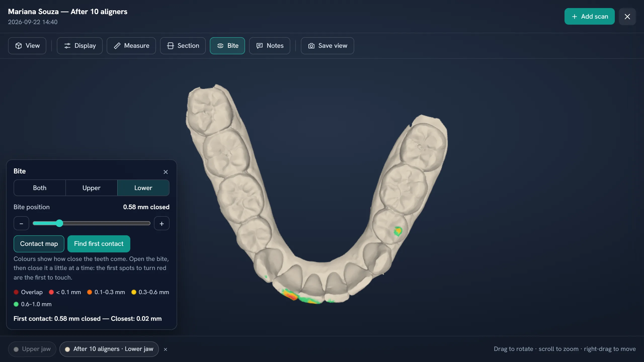Image resolution: width=644 pixels, height=362 pixels.
Task: Click the Mariana Souza title text
Action: (x=68, y=12)
